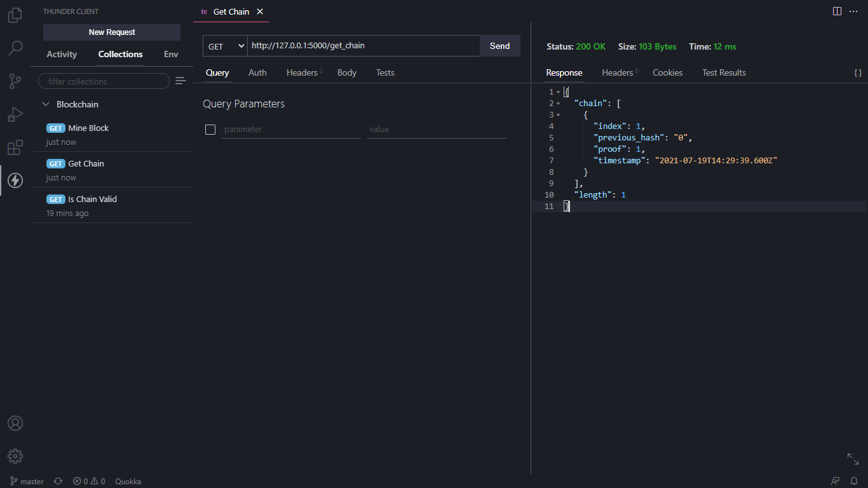This screenshot has height=488, width=868.
Task: Open the response Headers tab
Action: (x=620, y=73)
